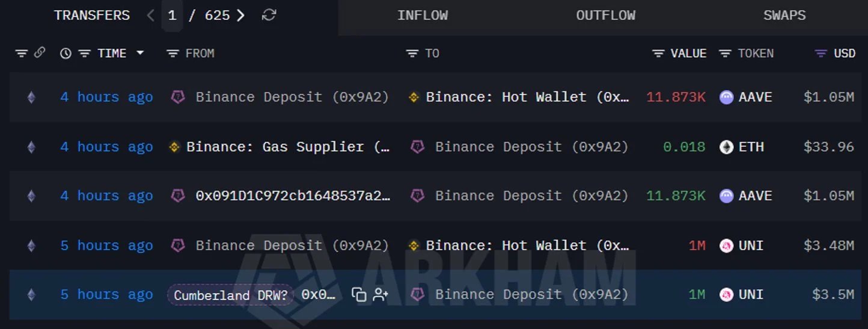The image size is (868, 329).
Task: Open the FROM column filter
Action: click(173, 54)
